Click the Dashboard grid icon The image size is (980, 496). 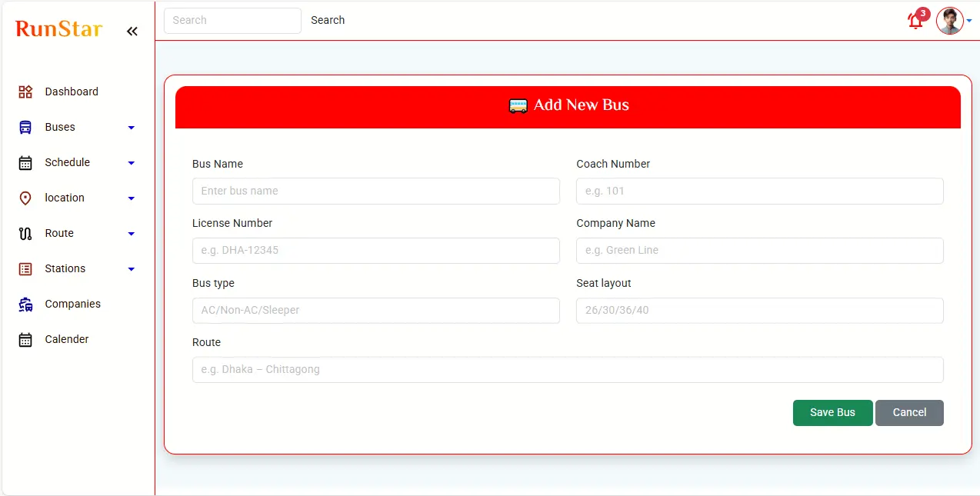[25, 92]
